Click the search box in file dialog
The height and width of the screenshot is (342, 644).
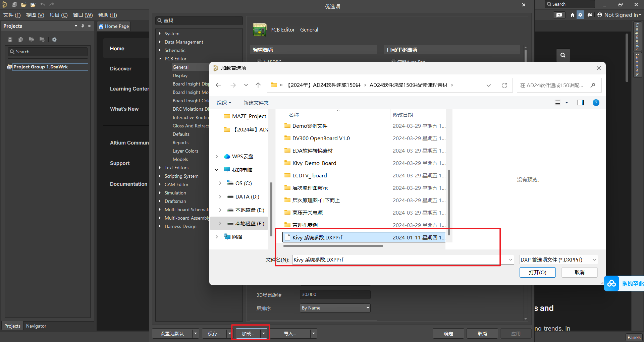[559, 85]
